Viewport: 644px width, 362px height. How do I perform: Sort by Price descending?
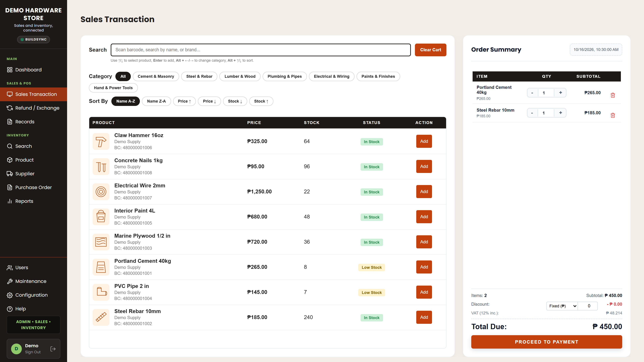(209, 101)
